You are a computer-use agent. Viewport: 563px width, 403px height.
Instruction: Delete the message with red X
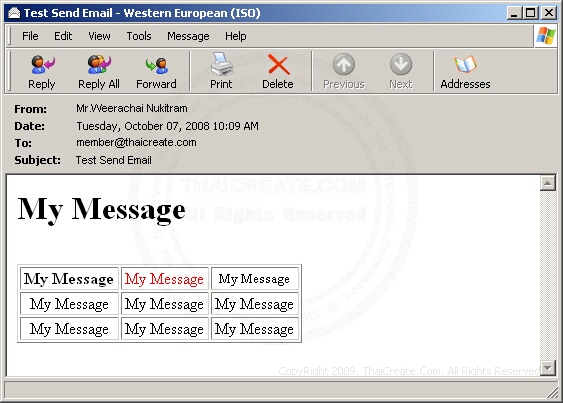pyautogui.click(x=278, y=71)
